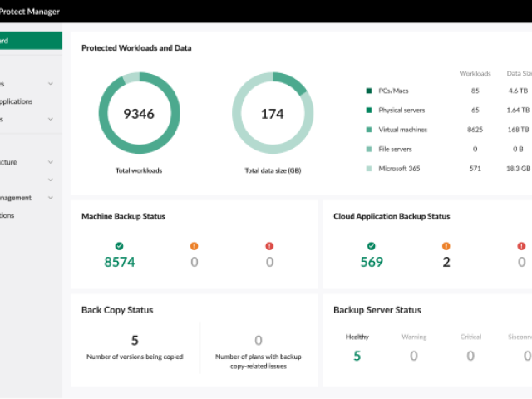Click the 'Backup Server Status' heading
This screenshot has height=399, width=532.
coord(377,310)
